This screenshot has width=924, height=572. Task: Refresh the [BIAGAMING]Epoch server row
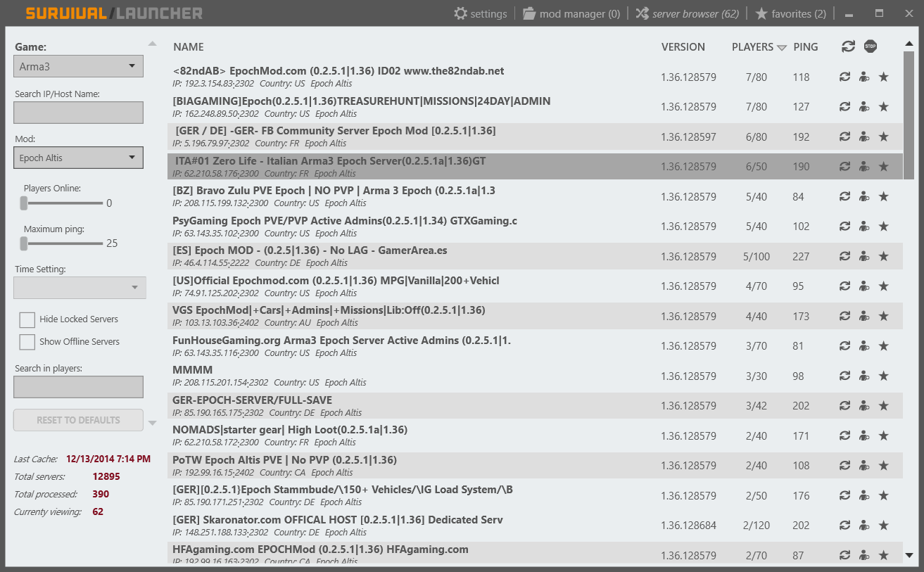[844, 107]
